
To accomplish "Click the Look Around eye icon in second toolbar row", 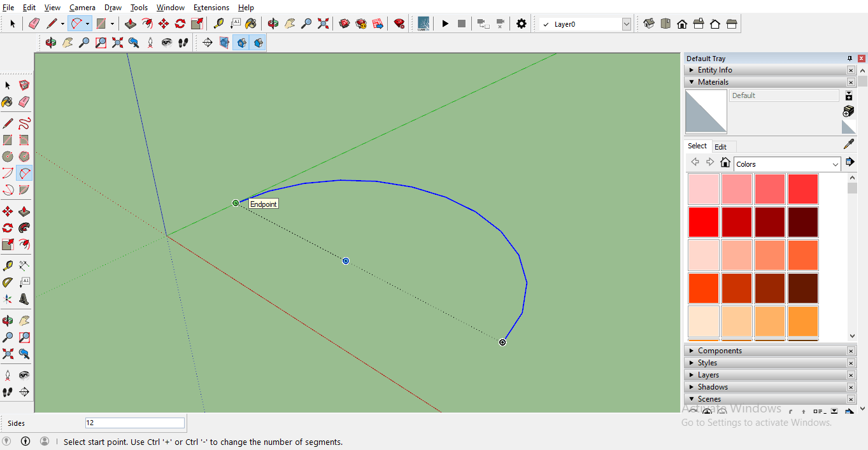I will pos(167,43).
